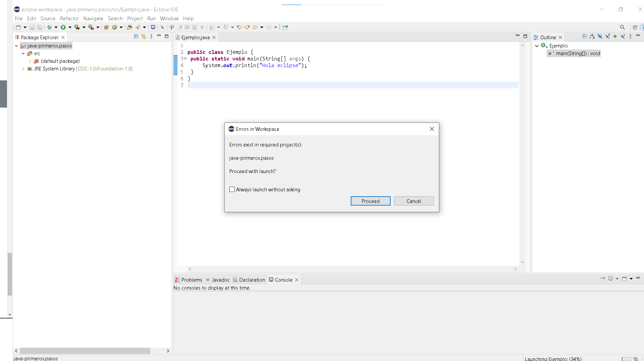Viewport: 644px width, 361px height.
Task: Click the Search flashlight toolbar icon
Action: click(x=138, y=27)
